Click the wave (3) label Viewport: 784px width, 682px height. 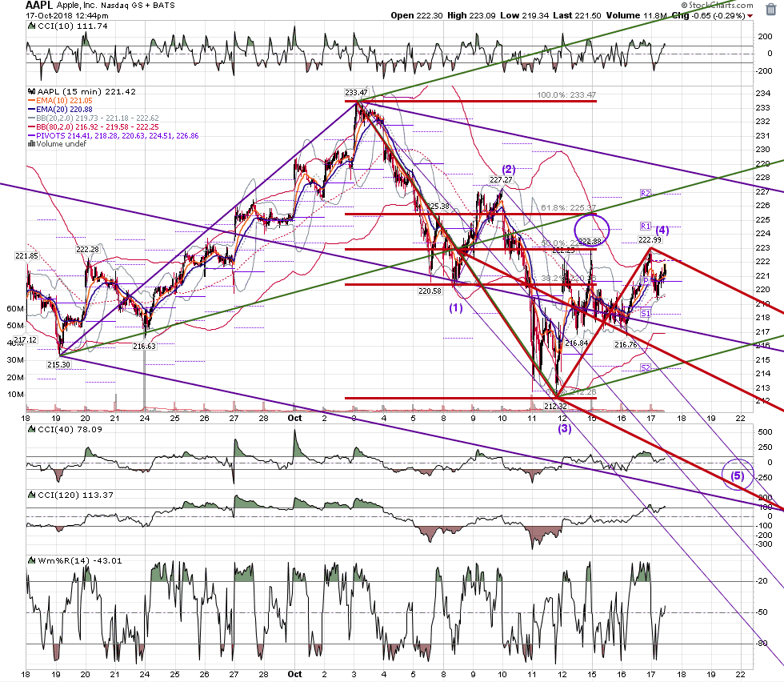click(x=565, y=428)
